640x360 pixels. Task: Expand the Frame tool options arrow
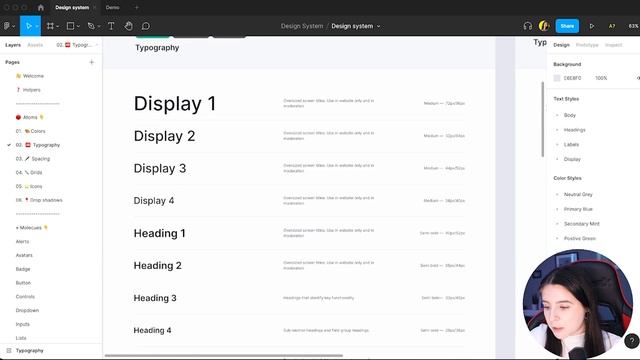coord(58,27)
